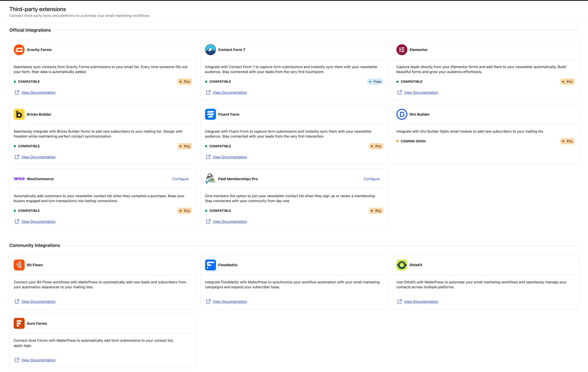588x372 pixels.
Task: Click the Gravity Forms integration icon
Action: tap(19, 50)
